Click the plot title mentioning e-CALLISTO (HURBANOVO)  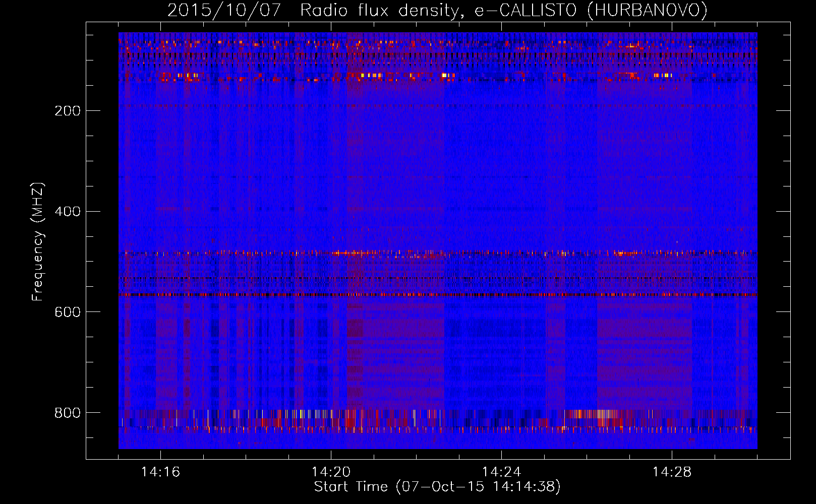coord(437,11)
